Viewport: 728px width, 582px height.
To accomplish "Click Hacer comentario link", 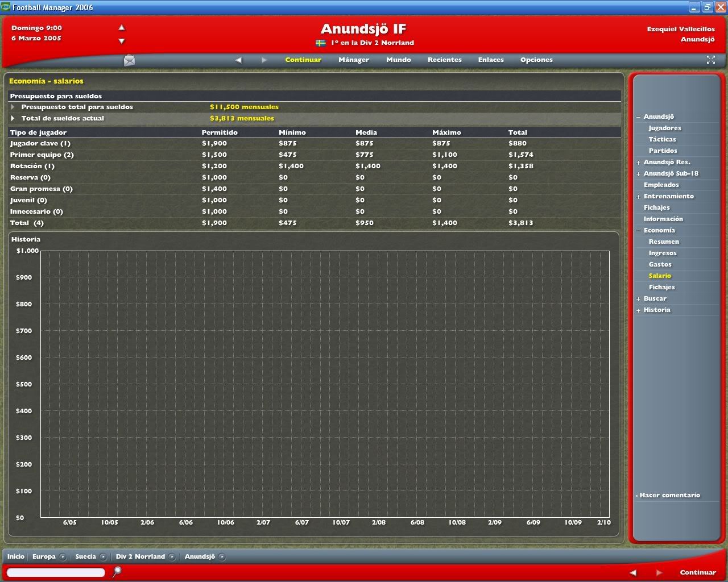I will (x=669, y=495).
